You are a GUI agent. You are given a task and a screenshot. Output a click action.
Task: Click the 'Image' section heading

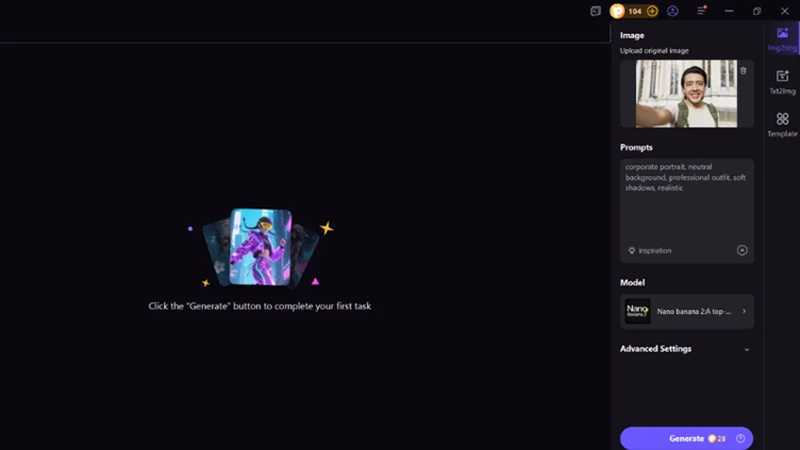click(632, 35)
